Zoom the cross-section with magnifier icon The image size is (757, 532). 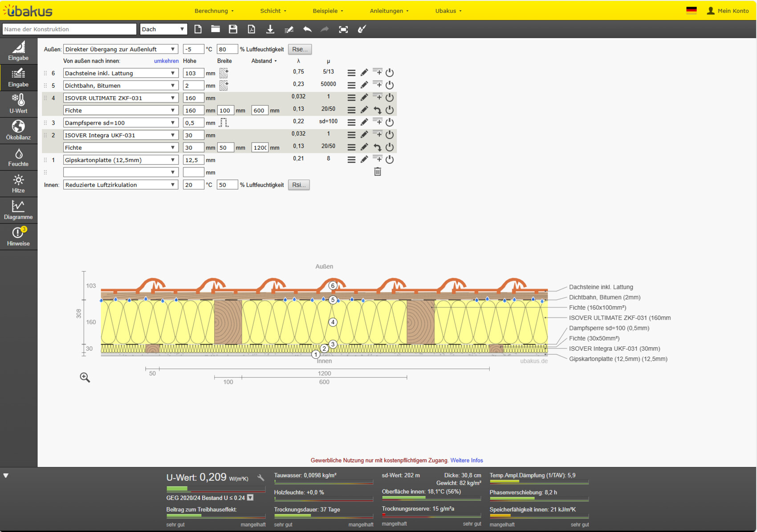click(85, 378)
